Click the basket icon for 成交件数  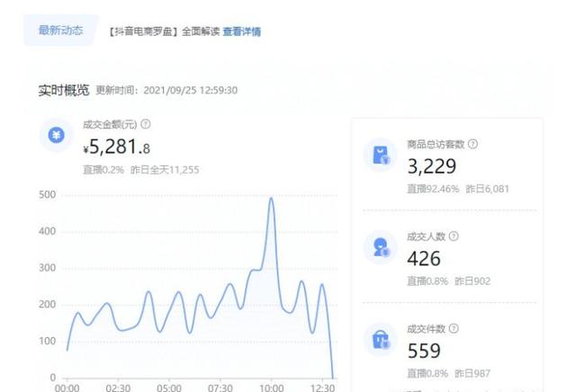(x=380, y=340)
